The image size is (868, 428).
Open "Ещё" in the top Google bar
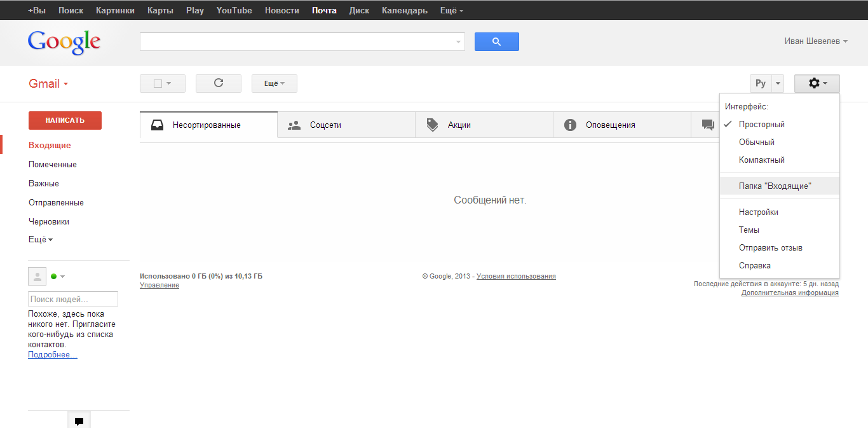click(451, 11)
